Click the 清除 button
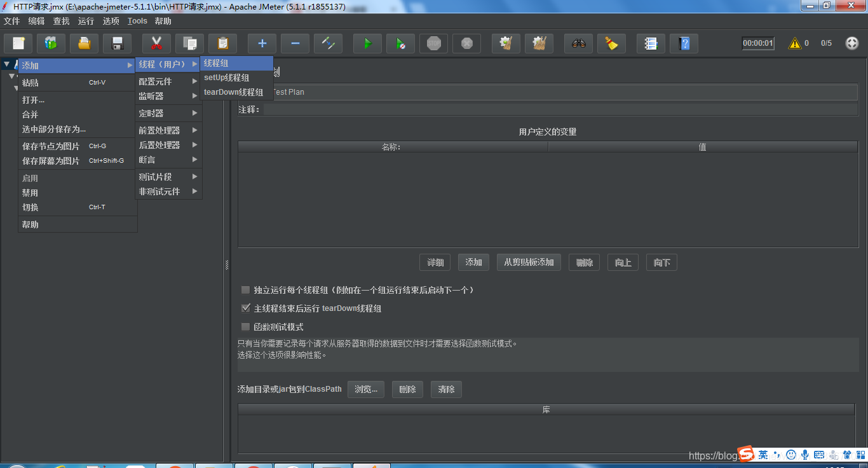The width and height of the screenshot is (868, 468). [x=446, y=389]
